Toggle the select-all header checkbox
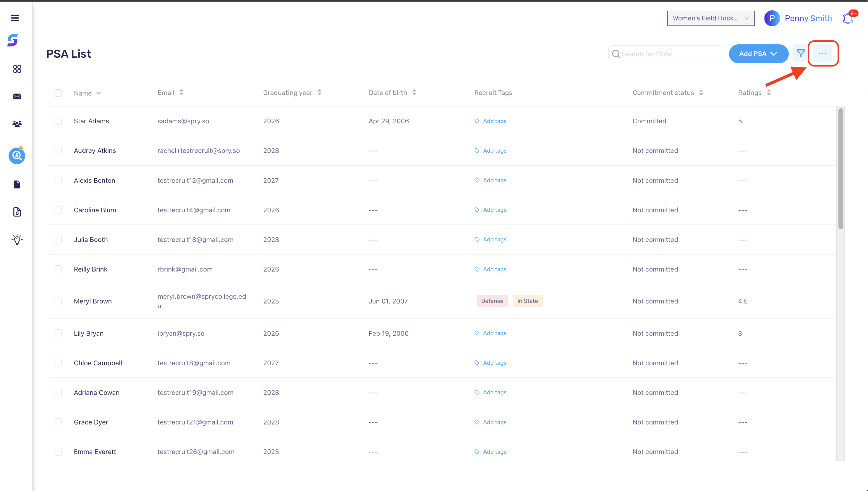The image size is (868, 491). (x=58, y=93)
